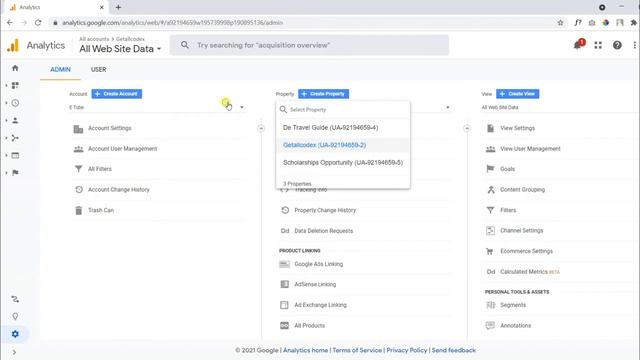The width and height of the screenshot is (640, 360).
Task: Open Account User Management
Action: (x=122, y=149)
